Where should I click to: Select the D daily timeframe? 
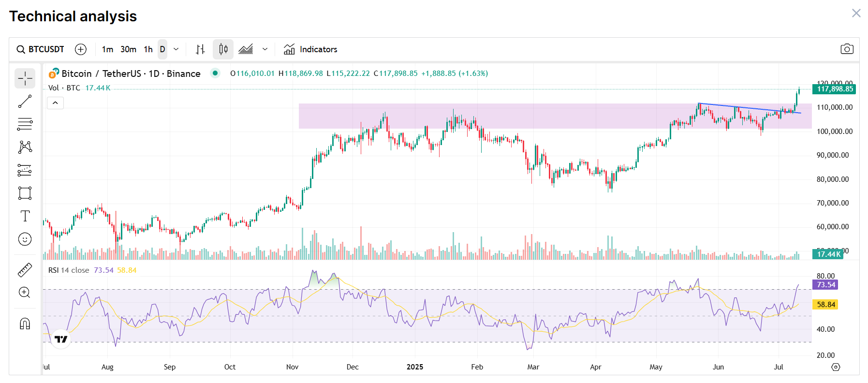click(162, 49)
